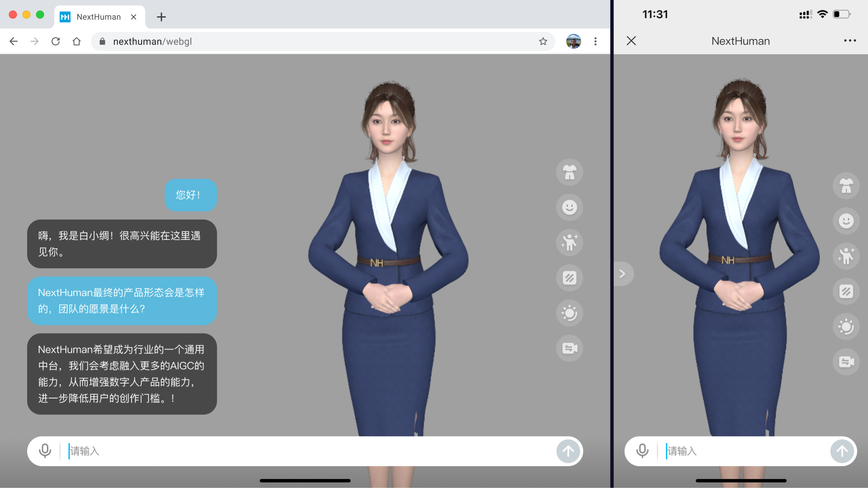
Task: Reload the current page
Action: point(56,41)
